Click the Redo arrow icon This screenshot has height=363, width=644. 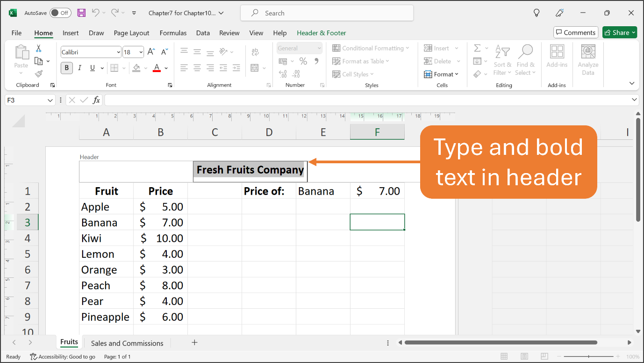[x=115, y=13]
